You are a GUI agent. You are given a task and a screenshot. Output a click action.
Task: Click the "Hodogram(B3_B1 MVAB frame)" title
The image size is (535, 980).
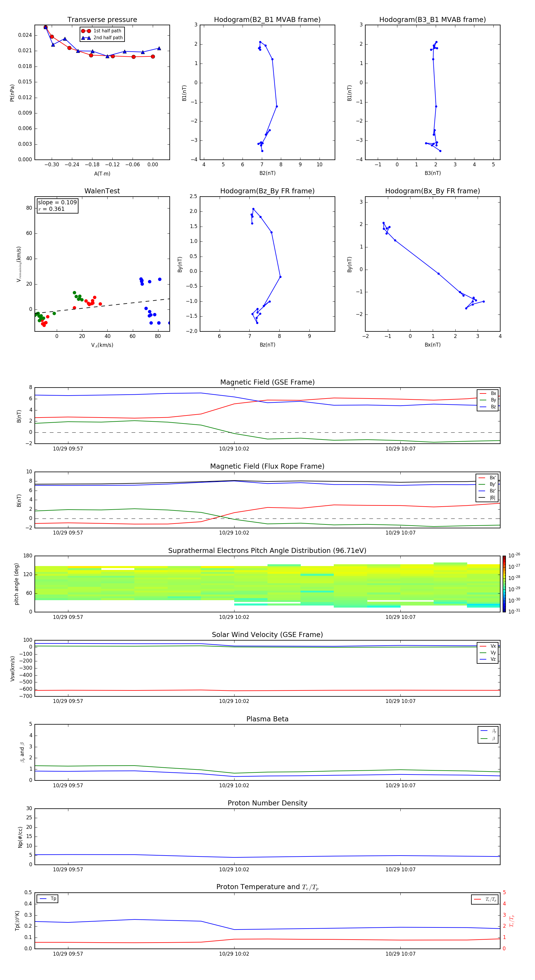pos(432,20)
